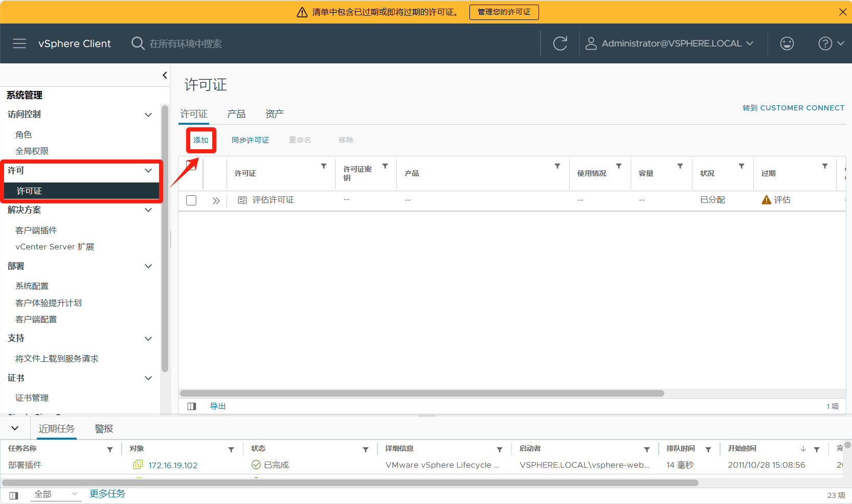Switch to the 产品 tab

236,114
